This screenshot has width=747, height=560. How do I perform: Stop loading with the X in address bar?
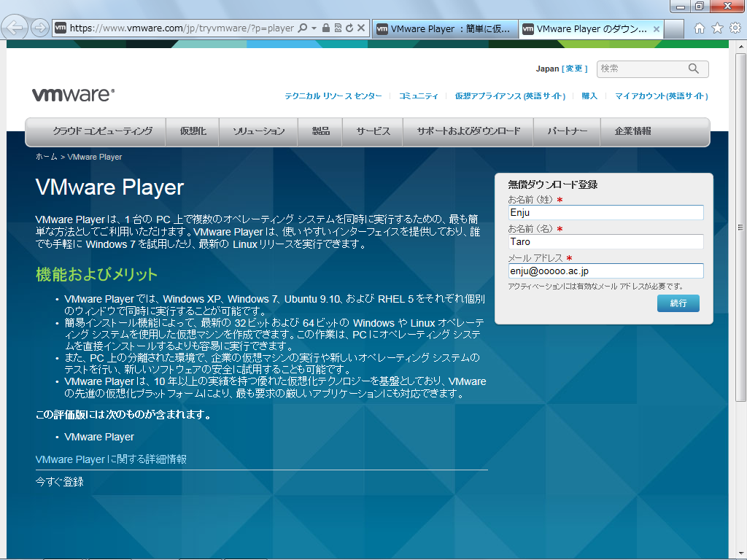pyautogui.click(x=361, y=28)
